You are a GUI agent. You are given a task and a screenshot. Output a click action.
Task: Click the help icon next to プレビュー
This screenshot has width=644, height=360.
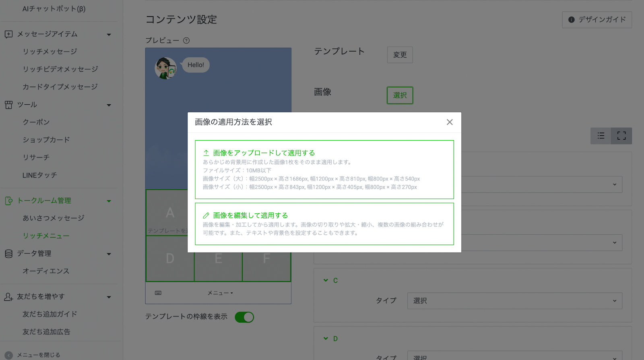tap(186, 41)
